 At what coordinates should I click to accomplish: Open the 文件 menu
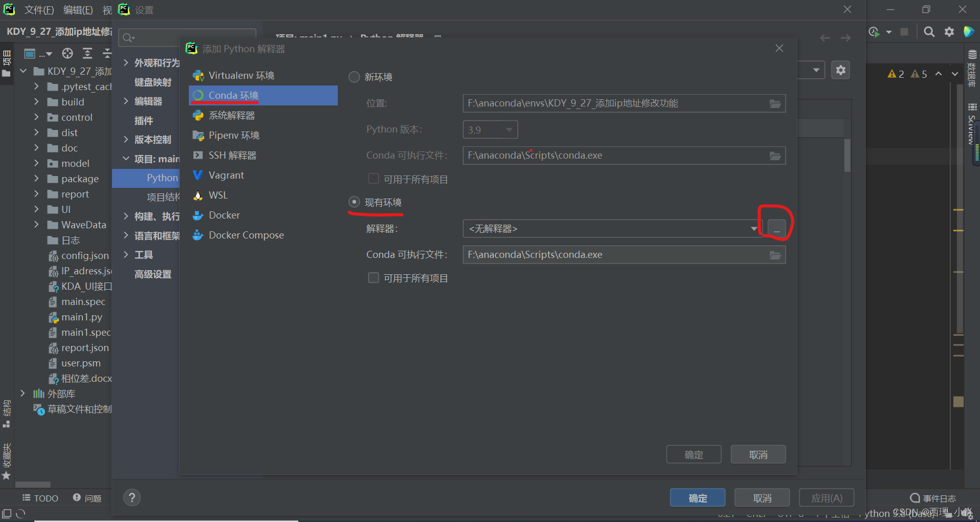point(40,9)
